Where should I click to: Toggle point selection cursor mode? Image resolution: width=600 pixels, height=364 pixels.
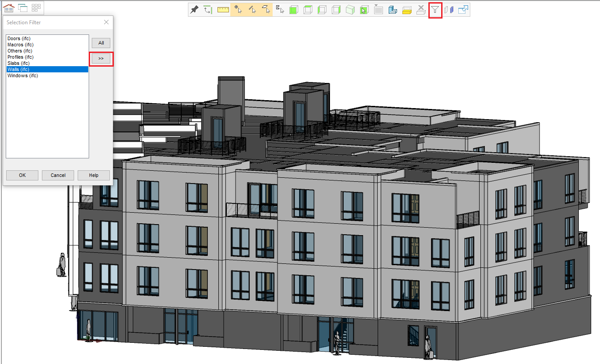238,10
